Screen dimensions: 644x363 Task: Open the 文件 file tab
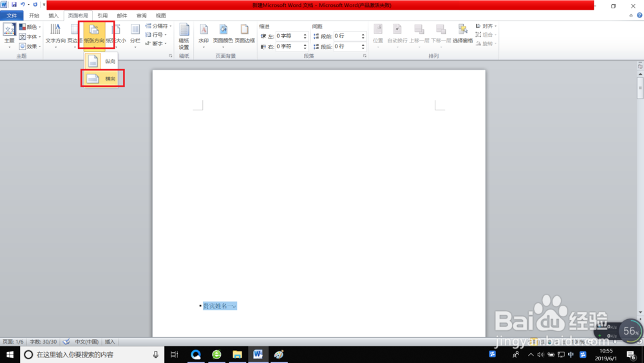(x=12, y=15)
